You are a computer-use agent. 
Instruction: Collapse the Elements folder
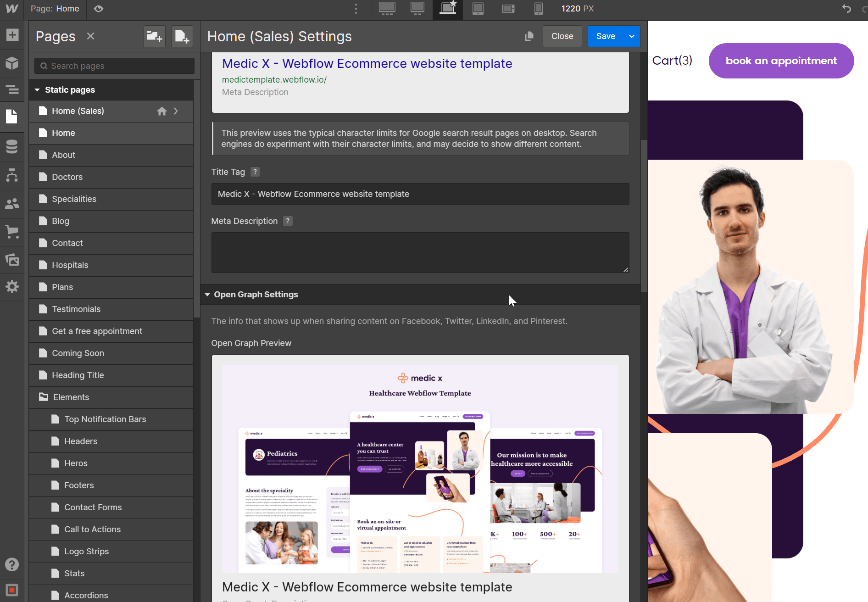coord(44,397)
